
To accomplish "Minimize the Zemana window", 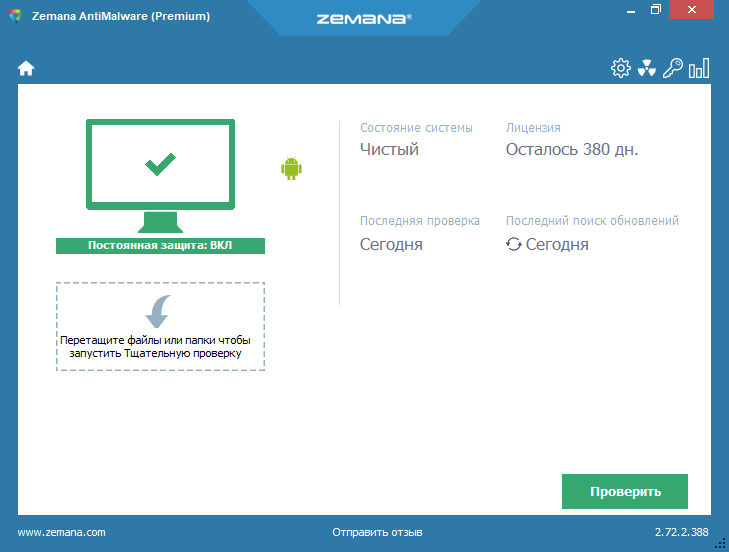I will [630, 10].
